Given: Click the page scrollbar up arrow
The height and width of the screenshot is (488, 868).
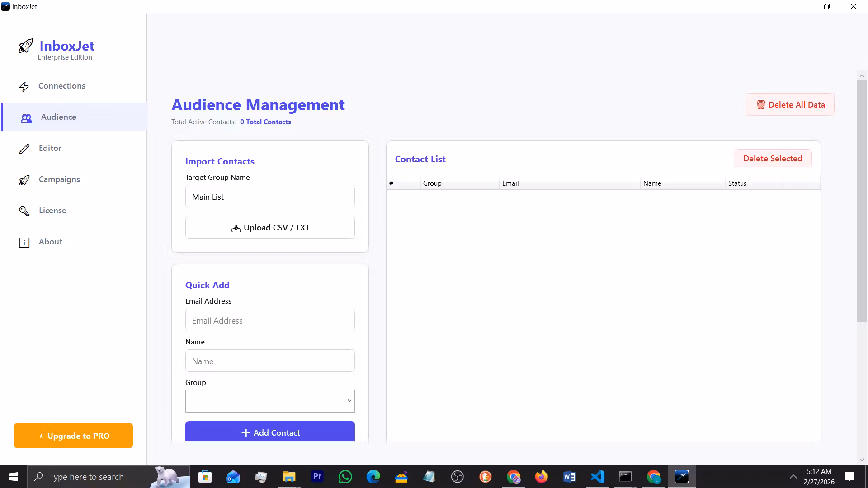Looking at the screenshot, I should click(x=862, y=75).
